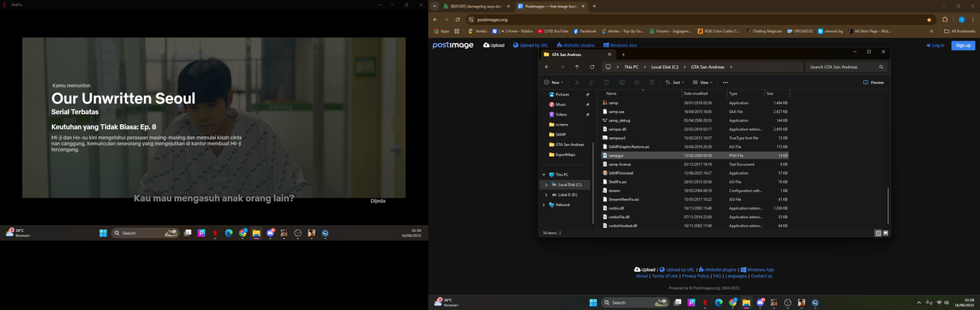Select the vorbisHooked.dll file

pos(695,226)
